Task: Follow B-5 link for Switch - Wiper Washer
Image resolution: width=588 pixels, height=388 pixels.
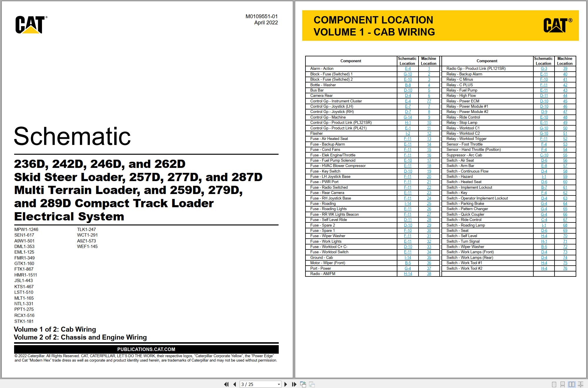Action: pos(544,247)
